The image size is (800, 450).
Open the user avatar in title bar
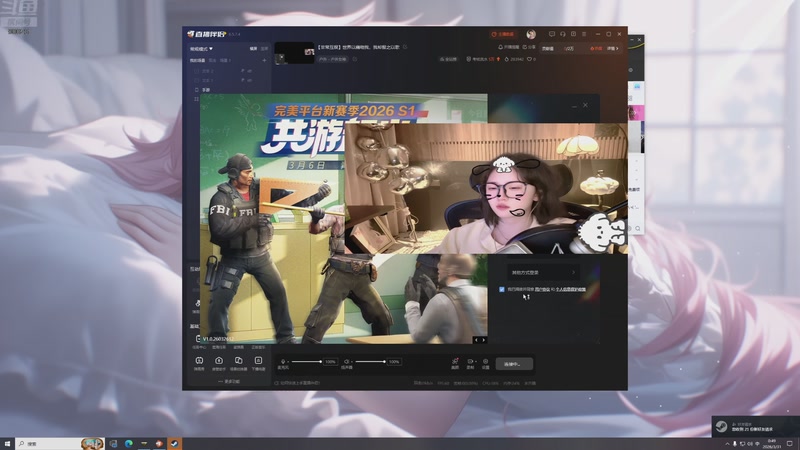tap(531, 34)
